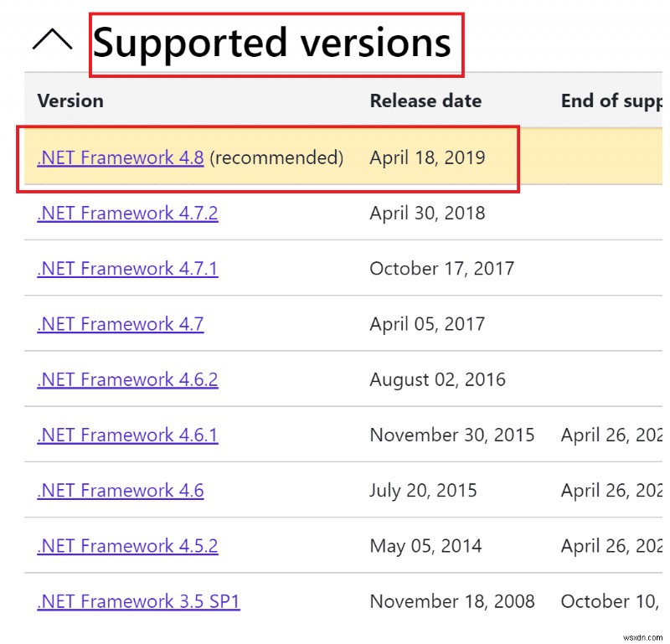
Task: Open the .NET Framework 4.6.2 link
Action: coord(126,379)
